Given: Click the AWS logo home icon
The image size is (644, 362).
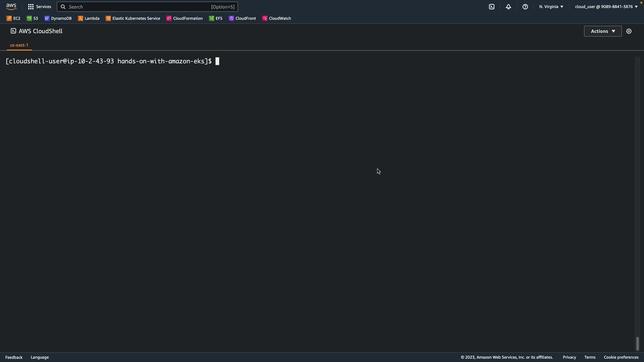Looking at the screenshot, I should (11, 7).
